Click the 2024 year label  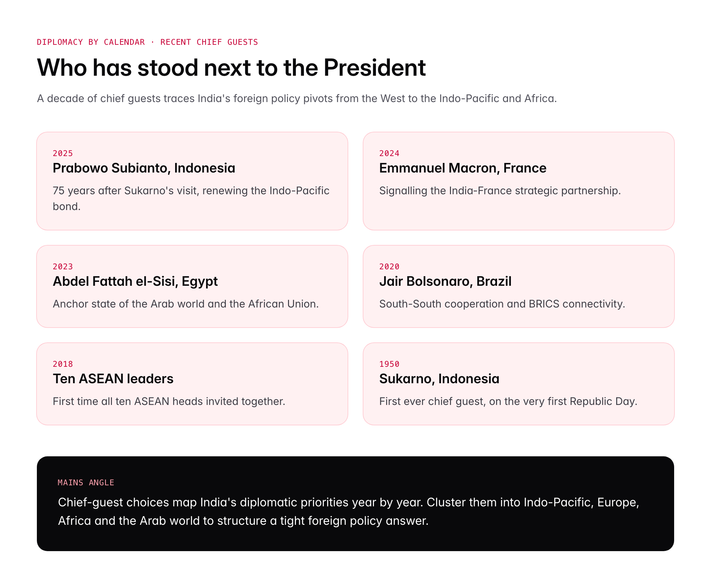tap(389, 153)
